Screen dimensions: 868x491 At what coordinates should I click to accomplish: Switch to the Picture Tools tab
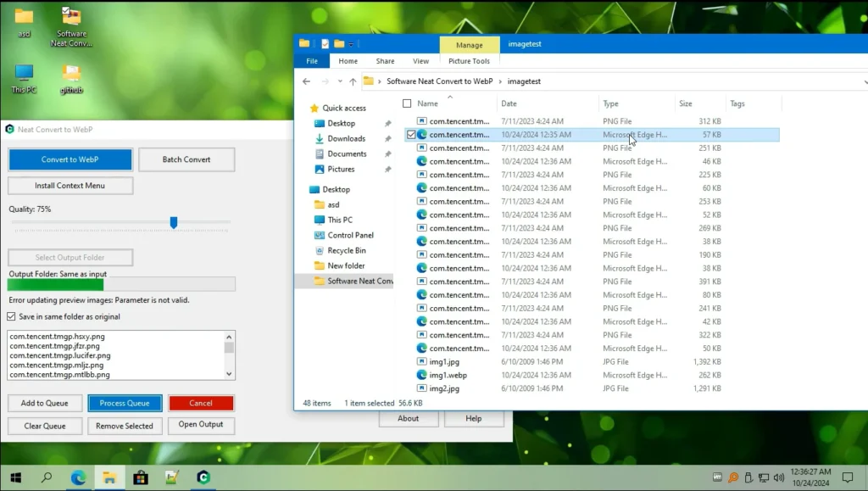(x=469, y=61)
